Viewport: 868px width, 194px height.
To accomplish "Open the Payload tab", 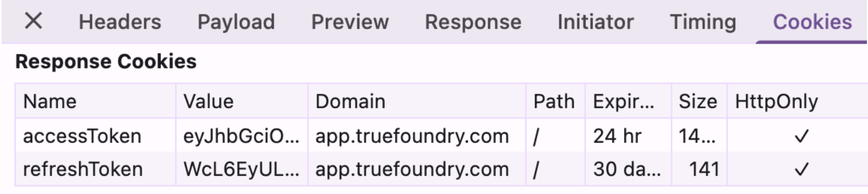I will tap(236, 22).
